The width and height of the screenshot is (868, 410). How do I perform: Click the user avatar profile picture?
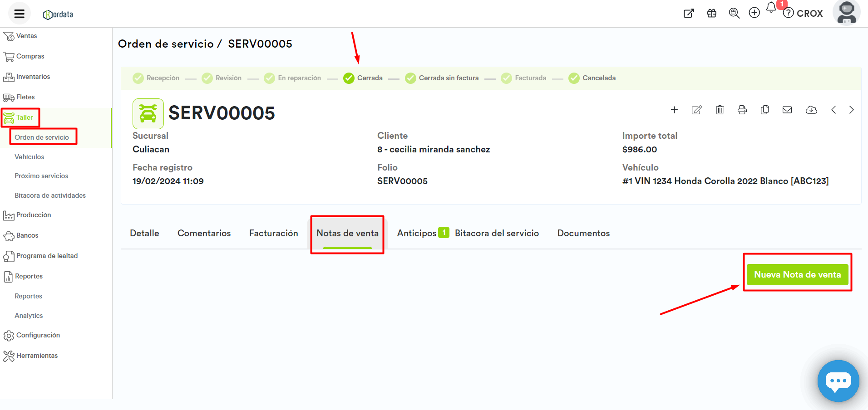point(846,13)
